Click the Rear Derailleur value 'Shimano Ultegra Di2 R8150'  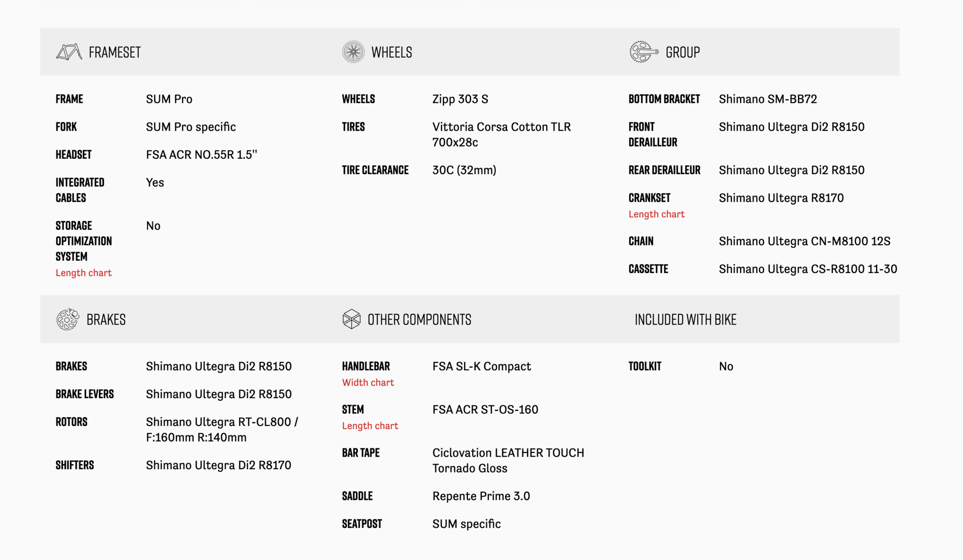(x=792, y=170)
